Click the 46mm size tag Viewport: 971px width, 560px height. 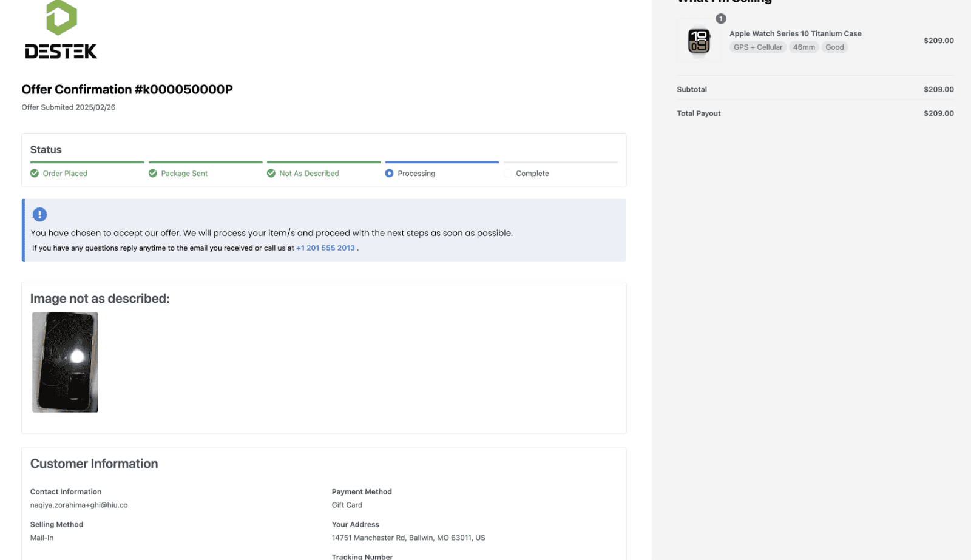(x=804, y=47)
